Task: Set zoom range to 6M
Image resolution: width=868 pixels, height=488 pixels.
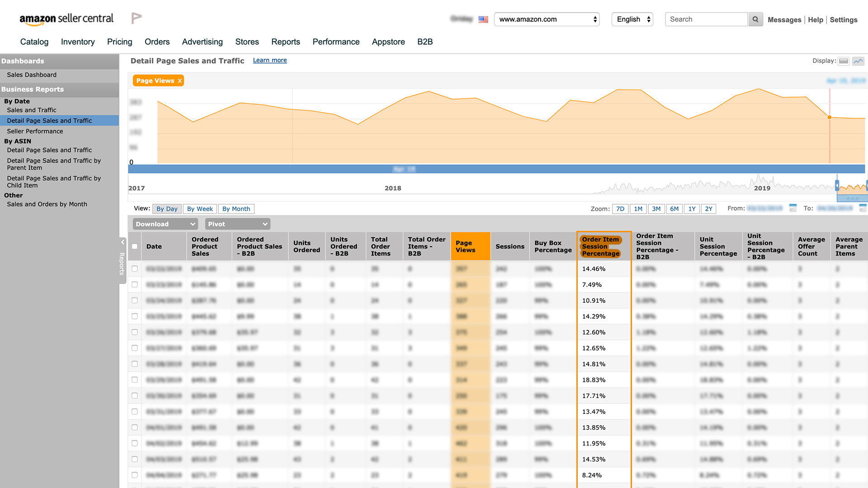Action: (674, 209)
